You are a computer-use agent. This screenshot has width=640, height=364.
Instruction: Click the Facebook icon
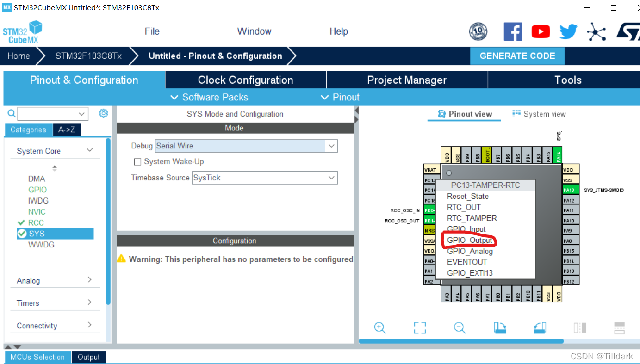point(513,31)
